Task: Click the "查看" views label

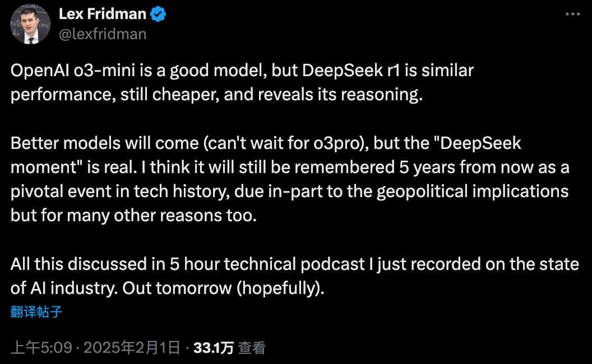Action: pyautogui.click(x=252, y=348)
